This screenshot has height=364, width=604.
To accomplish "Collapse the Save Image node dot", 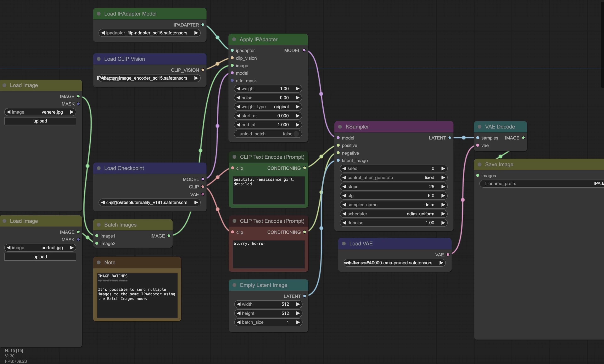I will tap(480, 164).
